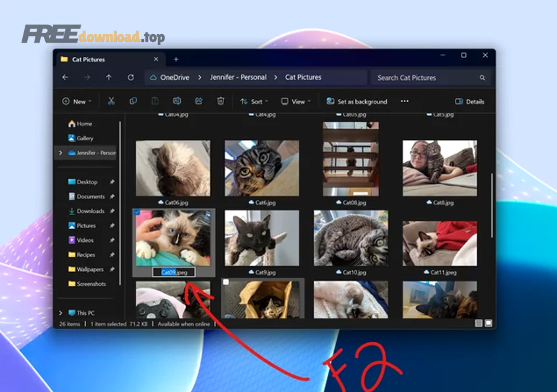Screen dimensions: 557x392
Task: Unpin Downloads using its pin icon
Action: pyautogui.click(x=112, y=211)
